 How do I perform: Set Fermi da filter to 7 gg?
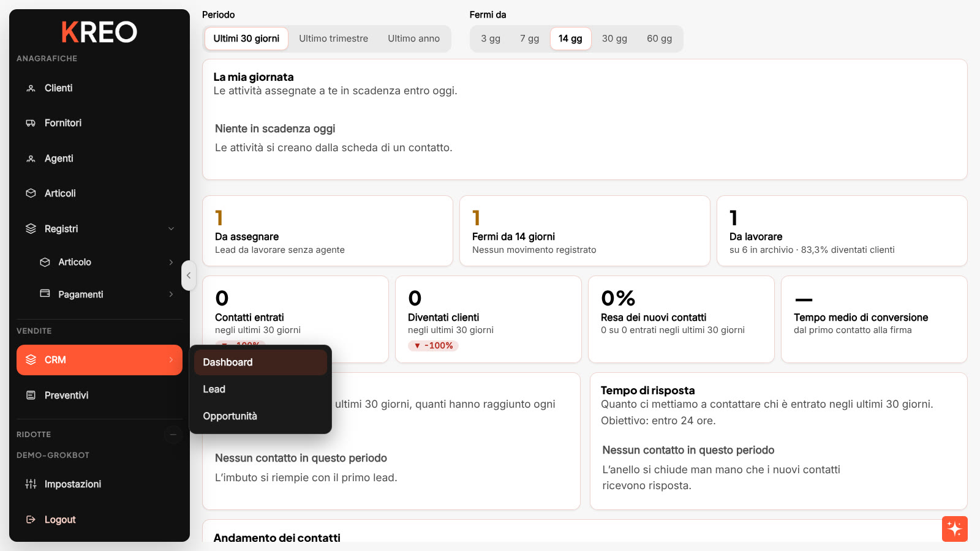530,39
